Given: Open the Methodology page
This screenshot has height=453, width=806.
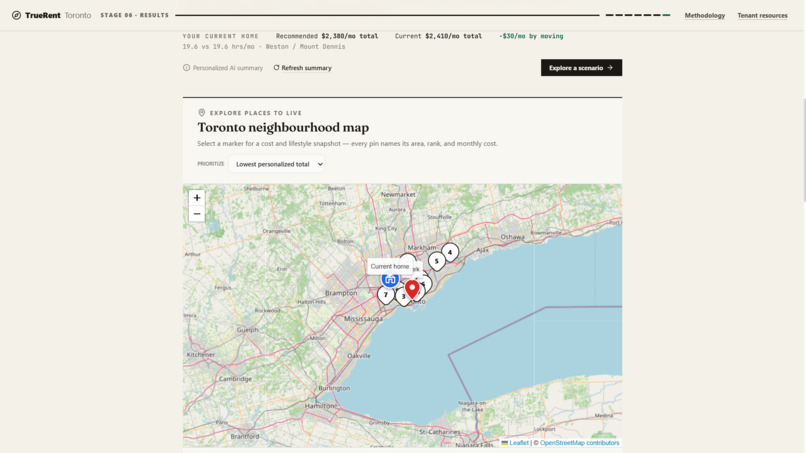Looking at the screenshot, I should pyautogui.click(x=704, y=15).
